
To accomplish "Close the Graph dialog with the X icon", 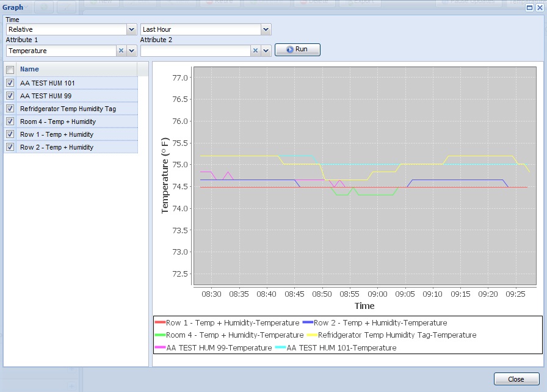I will click(539, 7).
